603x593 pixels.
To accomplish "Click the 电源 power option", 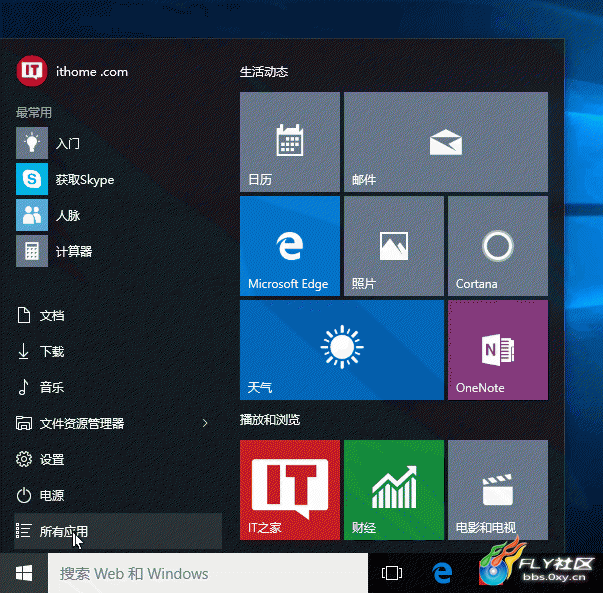I will click(x=118, y=495).
